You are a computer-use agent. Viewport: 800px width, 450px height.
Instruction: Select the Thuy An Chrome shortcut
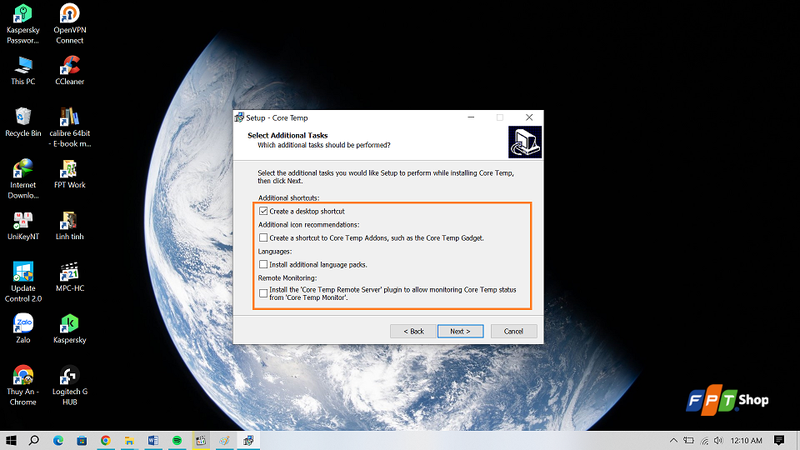click(x=23, y=386)
